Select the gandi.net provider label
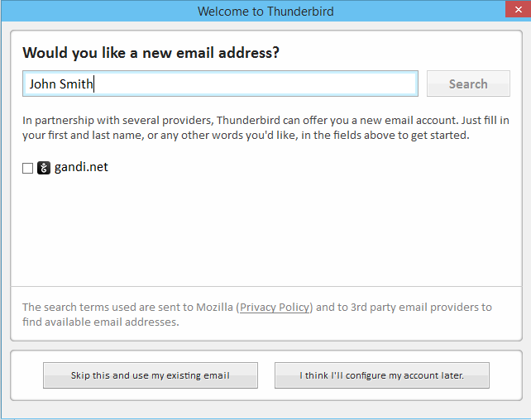This screenshot has height=420, width=531. 81,167
